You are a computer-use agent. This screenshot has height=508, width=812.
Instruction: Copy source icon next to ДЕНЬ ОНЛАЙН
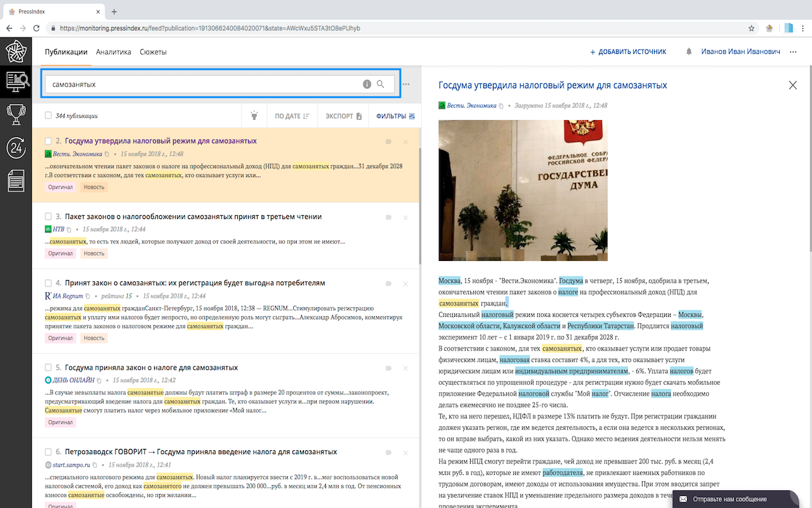pos(100,380)
